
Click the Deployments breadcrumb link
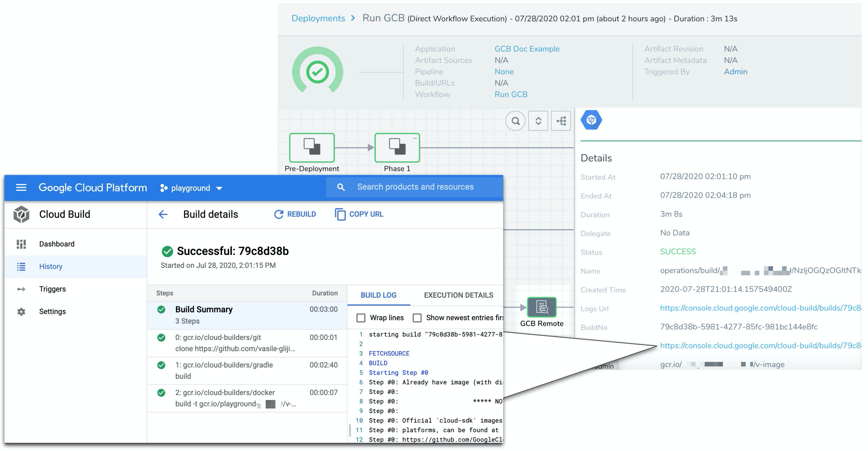click(318, 18)
